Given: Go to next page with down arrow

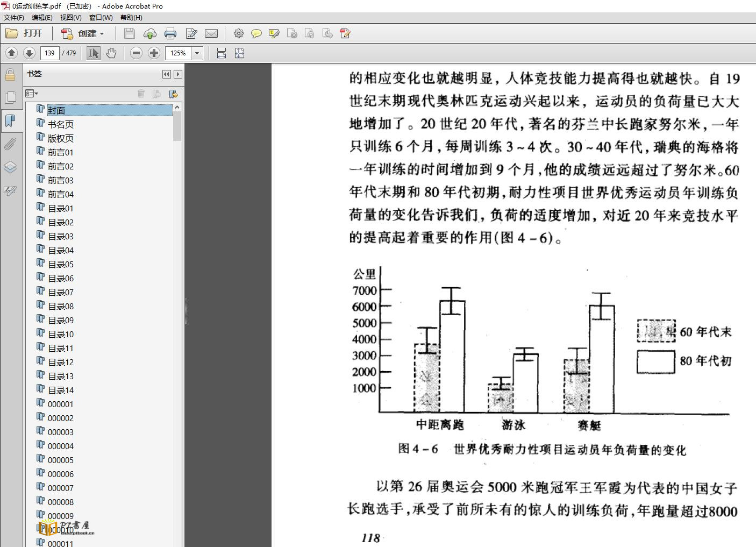Looking at the screenshot, I should (x=29, y=53).
